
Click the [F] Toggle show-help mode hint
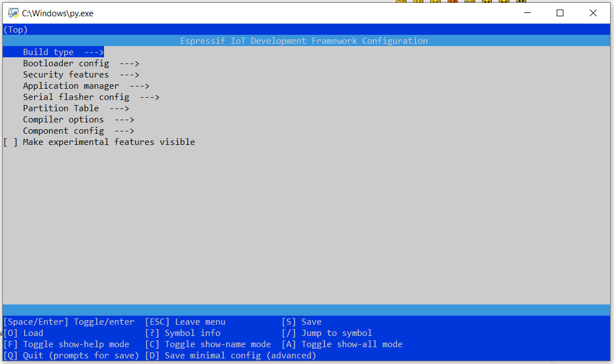66,344
